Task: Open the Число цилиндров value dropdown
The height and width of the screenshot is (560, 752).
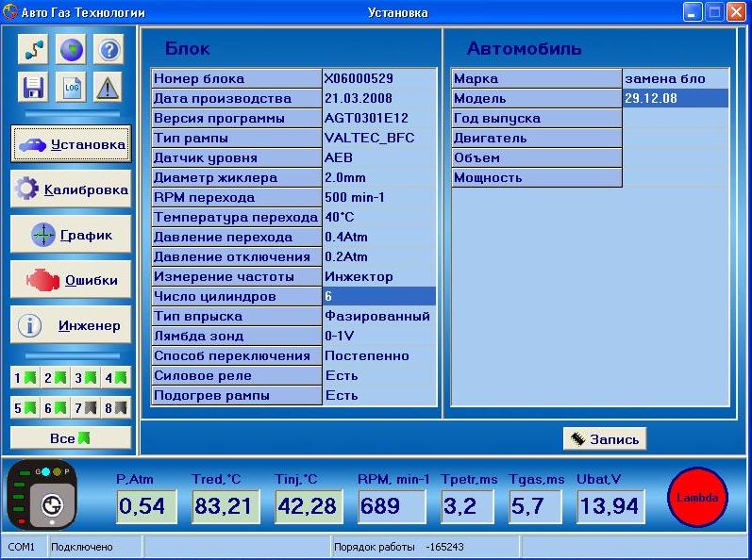Action: point(379,297)
